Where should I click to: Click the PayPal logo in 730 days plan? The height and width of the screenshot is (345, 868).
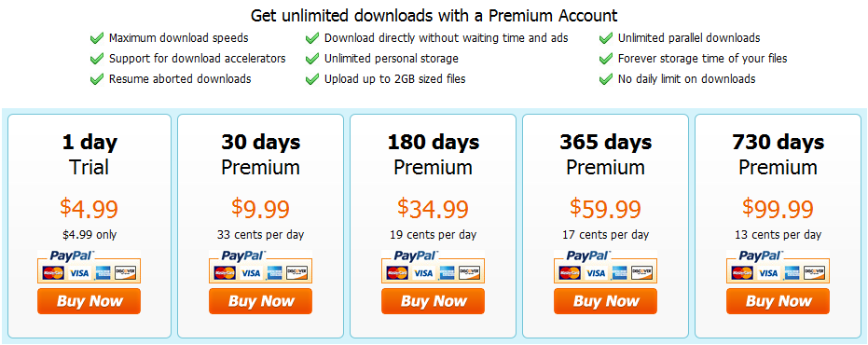point(762,255)
